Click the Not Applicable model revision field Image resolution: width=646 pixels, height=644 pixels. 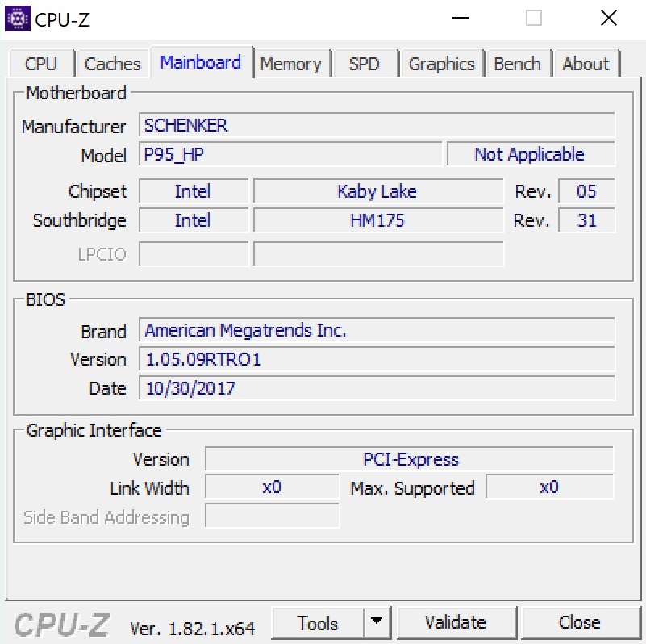[531, 154]
